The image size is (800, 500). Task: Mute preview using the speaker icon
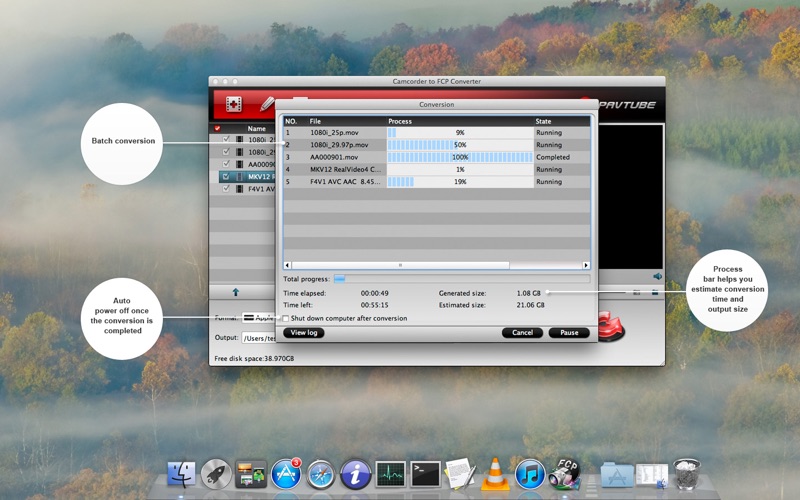(x=657, y=276)
